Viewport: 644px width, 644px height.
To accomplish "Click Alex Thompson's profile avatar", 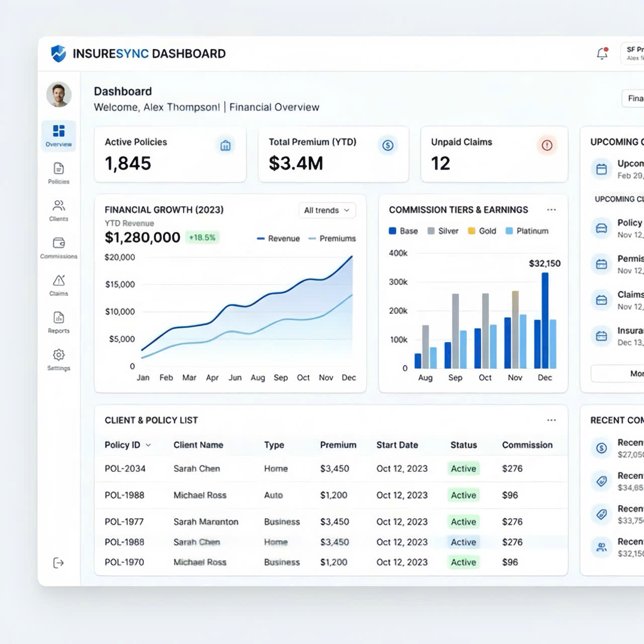I will click(59, 94).
